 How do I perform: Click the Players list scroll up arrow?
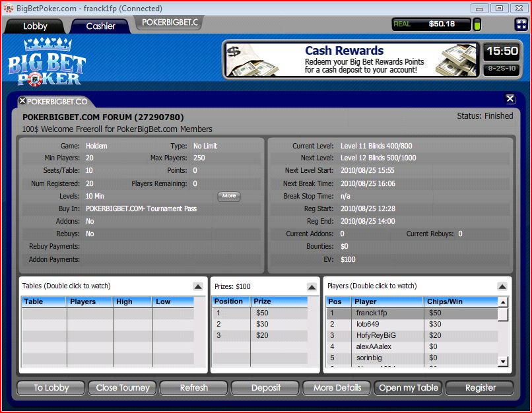point(503,302)
